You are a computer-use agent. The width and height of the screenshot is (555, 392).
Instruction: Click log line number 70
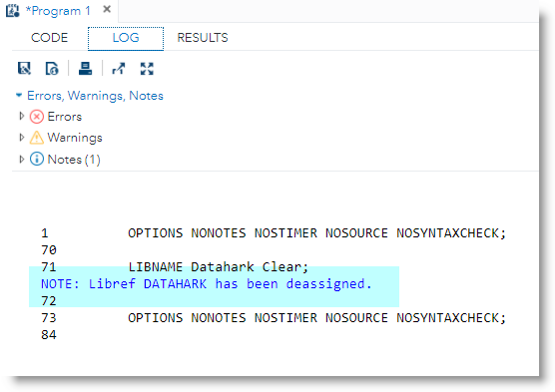tap(49, 250)
